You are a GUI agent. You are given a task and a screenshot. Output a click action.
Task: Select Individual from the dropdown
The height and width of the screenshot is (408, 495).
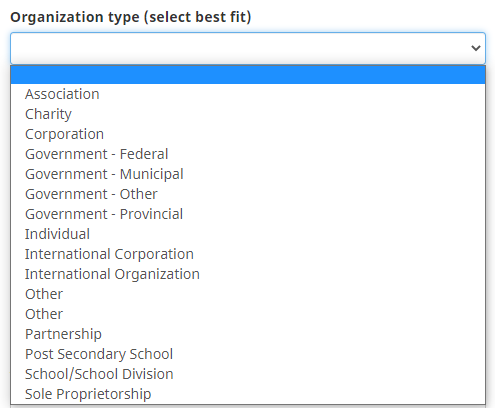tap(248, 234)
